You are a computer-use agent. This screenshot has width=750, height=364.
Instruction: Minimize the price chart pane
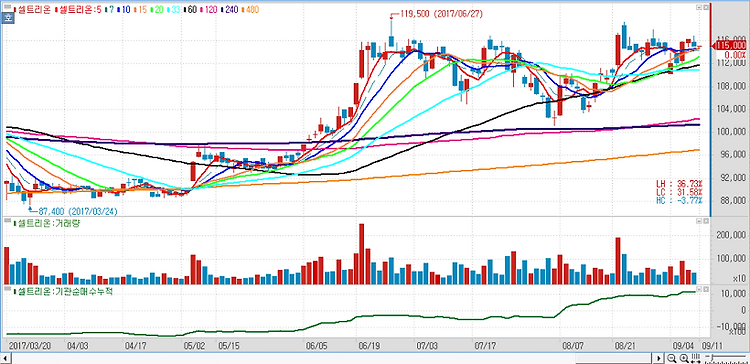[x=699, y=8]
